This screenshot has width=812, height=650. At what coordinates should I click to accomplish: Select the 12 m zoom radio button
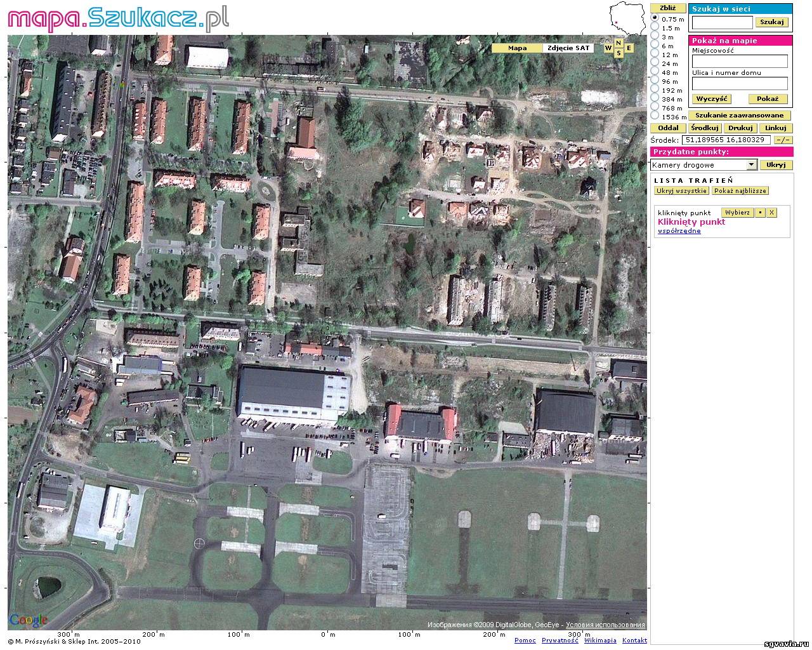coord(655,55)
